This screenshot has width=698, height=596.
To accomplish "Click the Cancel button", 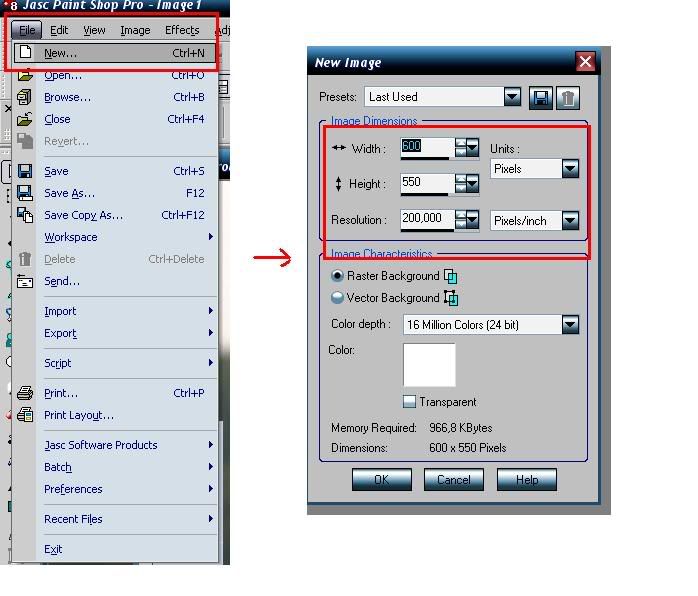I will coord(454,480).
